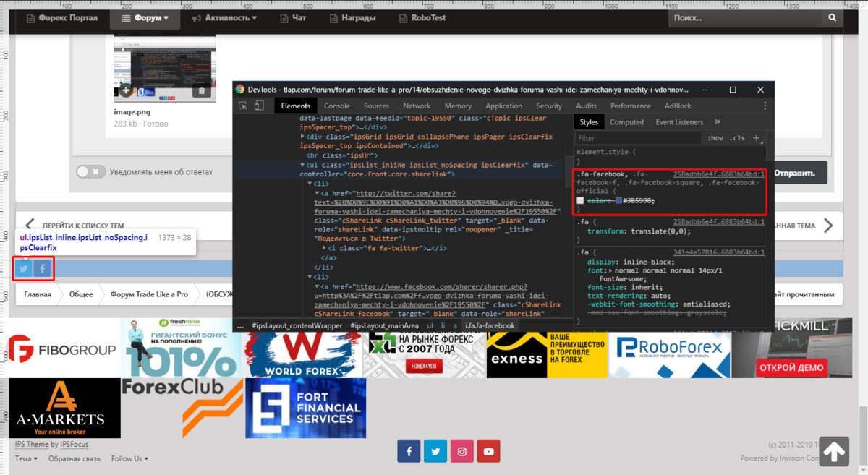The width and height of the screenshot is (868, 475).
Task: Switch to the Console tab in DevTools
Action: [337, 106]
